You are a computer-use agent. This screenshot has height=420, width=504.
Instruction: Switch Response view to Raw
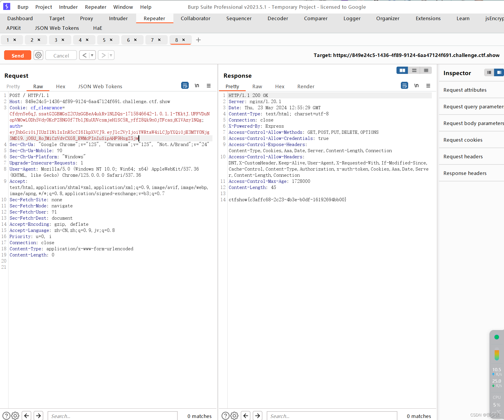257,86
